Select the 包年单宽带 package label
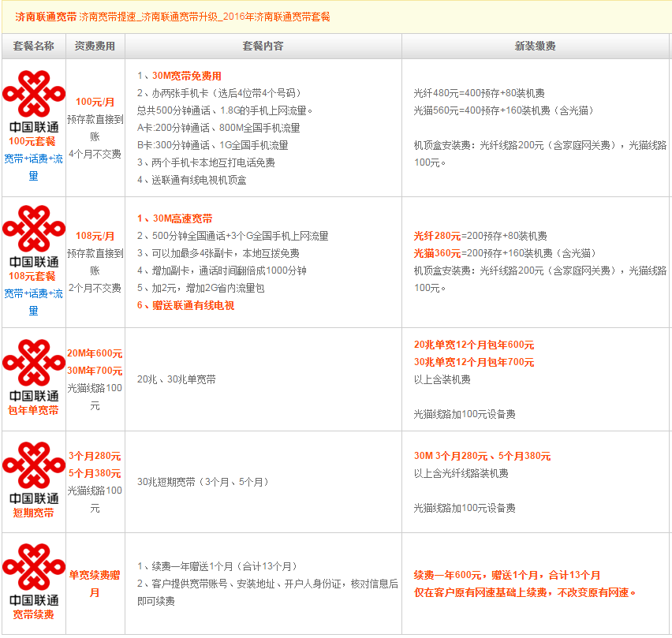 [33, 410]
